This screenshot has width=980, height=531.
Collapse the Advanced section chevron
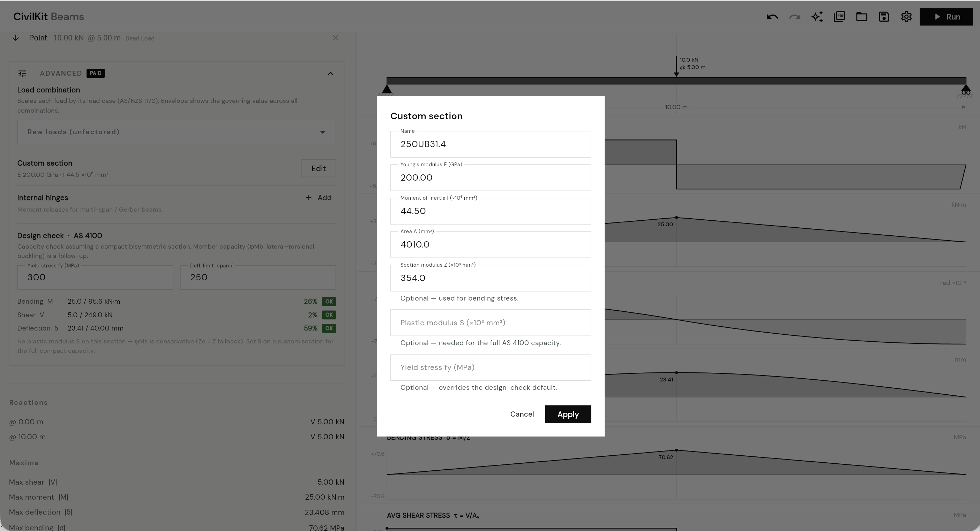pyautogui.click(x=330, y=73)
